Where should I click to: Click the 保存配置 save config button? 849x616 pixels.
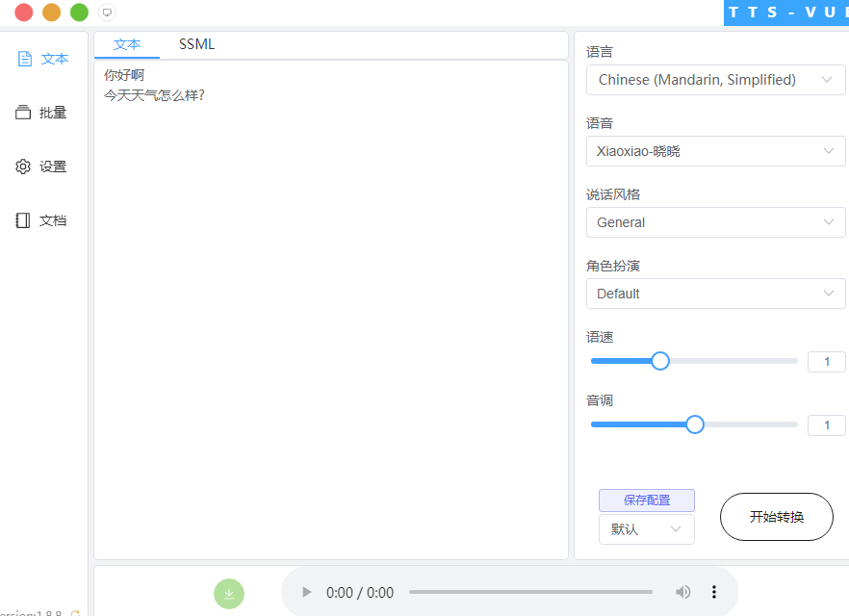(646, 500)
